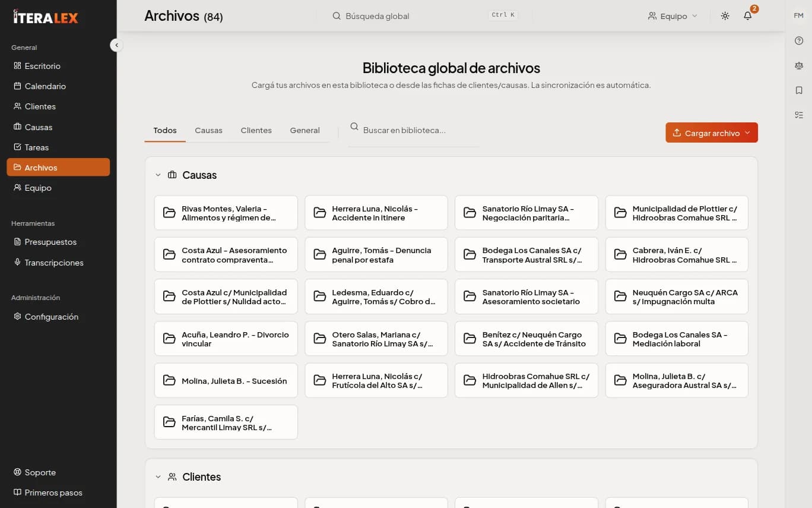This screenshot has height=508, width=812.
Task: Open folder Otero Salas, Mariana c/ Sanatorio Río Limay
Action: pyautogui.click(x=376, y=339)
